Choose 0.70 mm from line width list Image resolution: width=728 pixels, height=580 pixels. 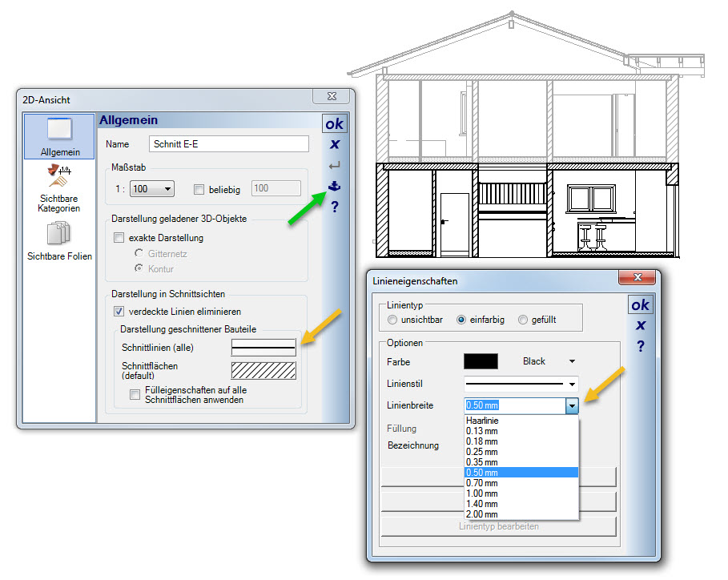[x=481, y=483]
